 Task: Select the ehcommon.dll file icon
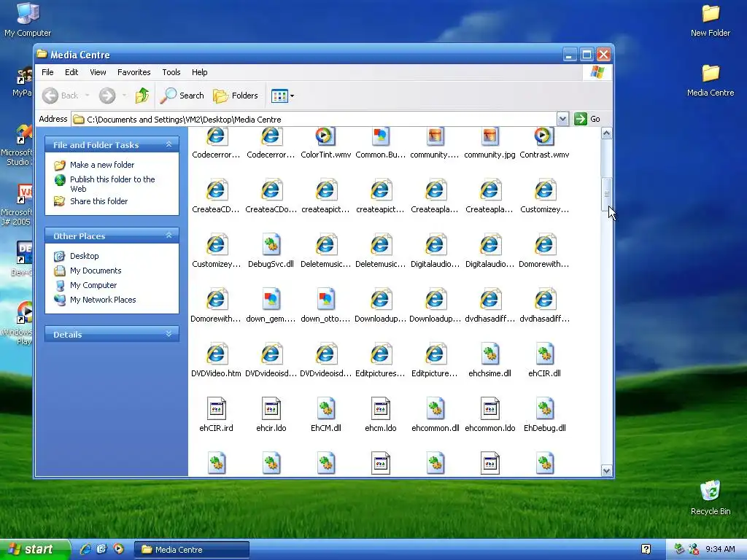tap(435, 408)
